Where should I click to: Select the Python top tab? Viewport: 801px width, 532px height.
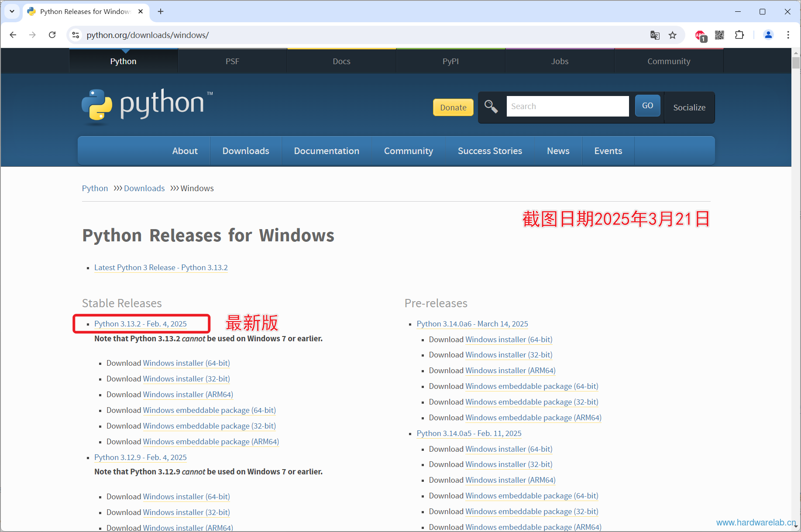(123, 61)
